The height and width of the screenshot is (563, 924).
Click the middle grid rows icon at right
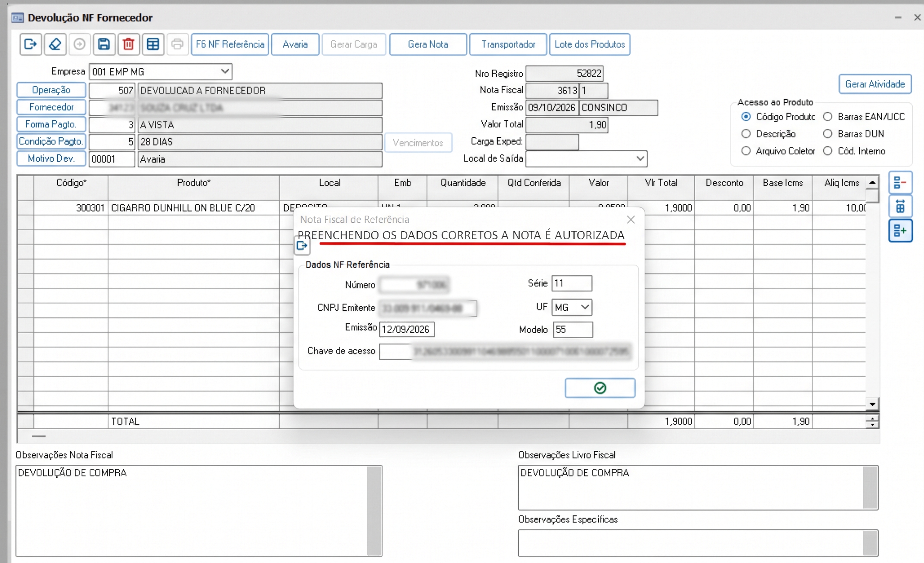click(x=900, y=206)
